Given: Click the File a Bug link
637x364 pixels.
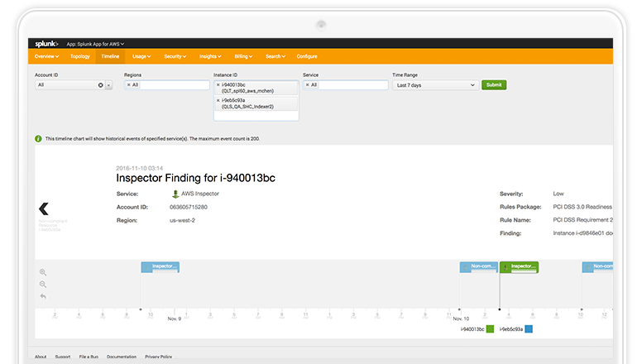Looking at the screenshot, I should 89,357.
